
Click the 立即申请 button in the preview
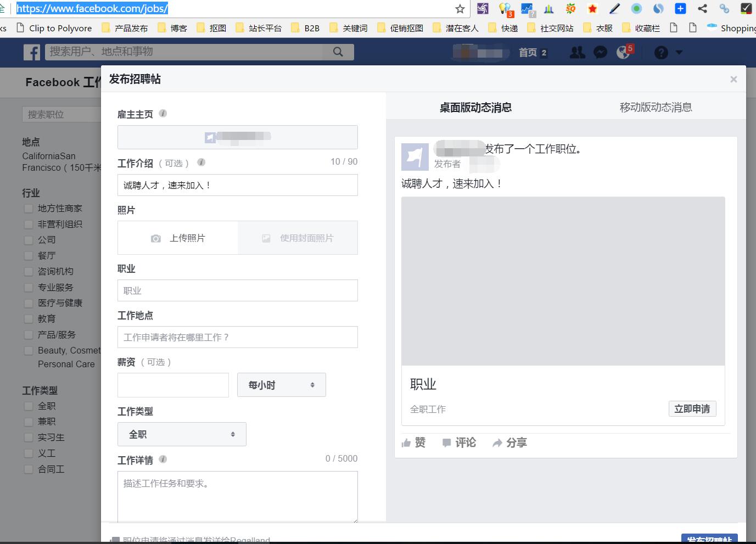[692, 409]
